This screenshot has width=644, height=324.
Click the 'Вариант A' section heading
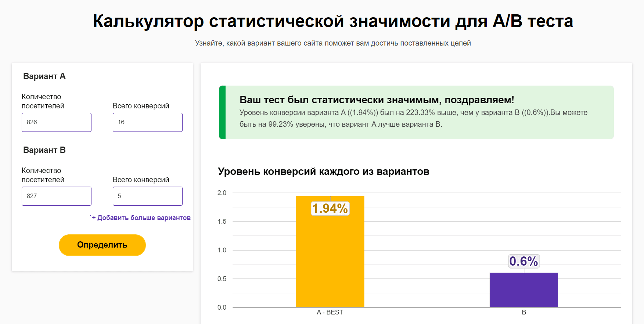(x=44, y=76)
